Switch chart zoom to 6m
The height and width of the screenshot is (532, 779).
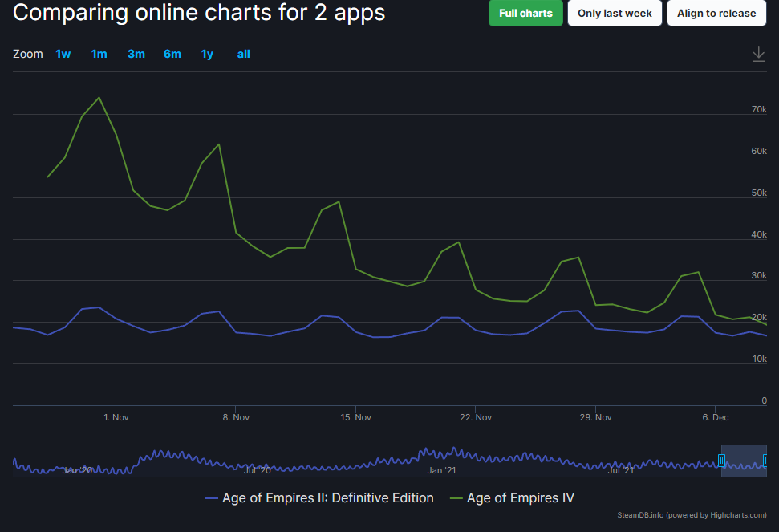172,54
